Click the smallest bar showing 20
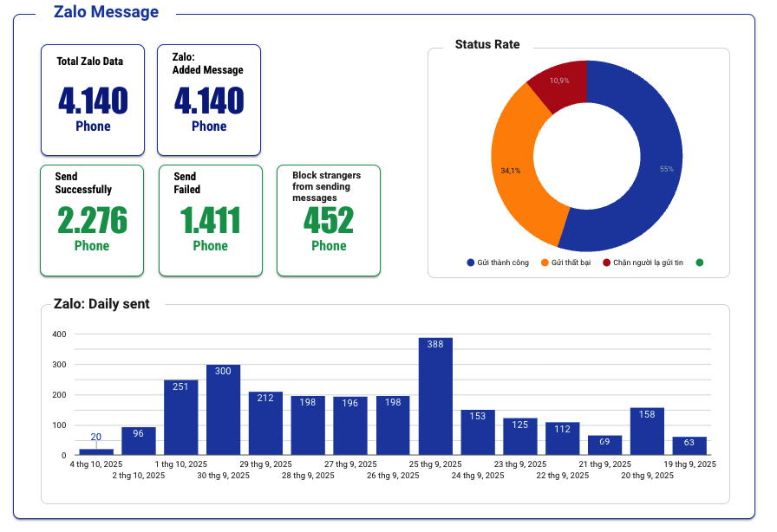The width and height of the screenshot is (777, 532). click(x=95, y=451)
